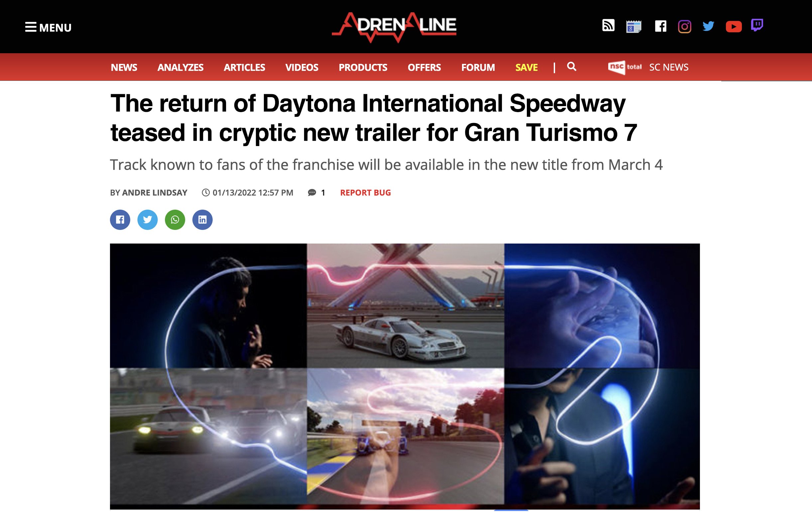This screenshot has width=812, height=525.
Task: Go to the NEWS section
Action: [x=124, y=68]
